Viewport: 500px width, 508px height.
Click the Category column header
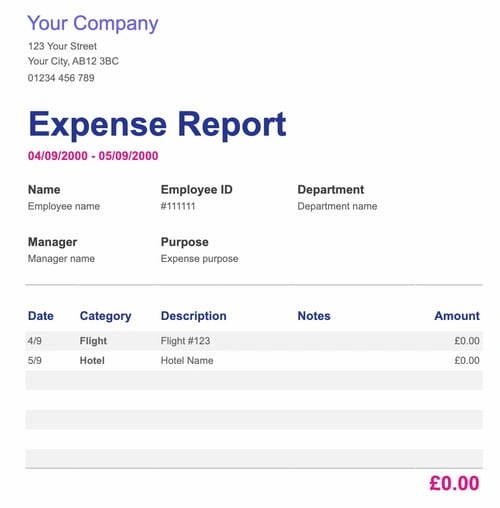pos(105,316)
